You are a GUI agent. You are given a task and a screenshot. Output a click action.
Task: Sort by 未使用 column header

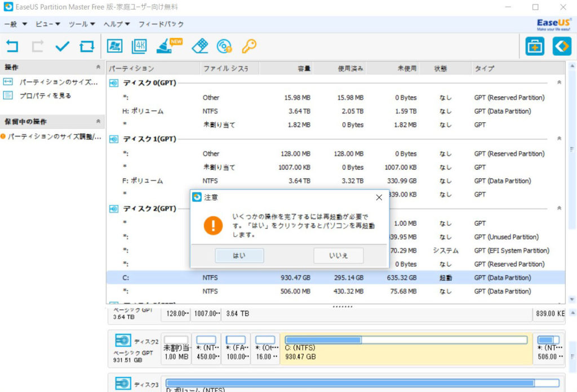coord(393,68)
